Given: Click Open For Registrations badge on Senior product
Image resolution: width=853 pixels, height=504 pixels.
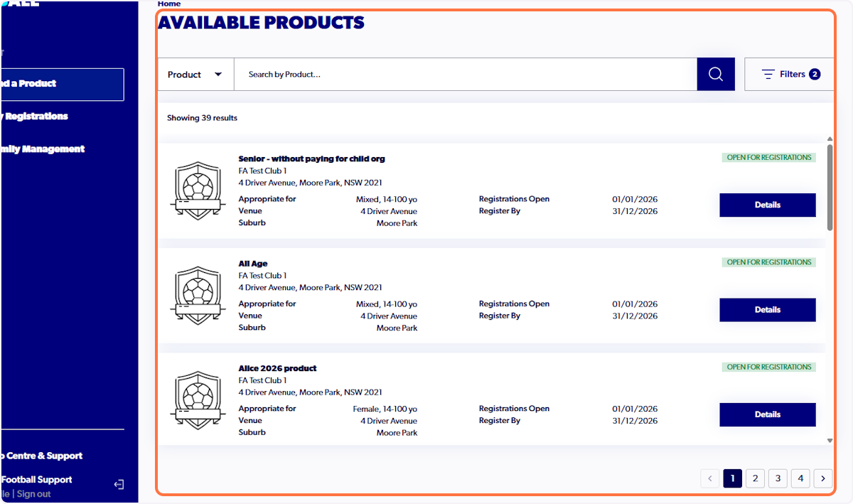Looking at the screenshot, I should [x=769, y=158].
